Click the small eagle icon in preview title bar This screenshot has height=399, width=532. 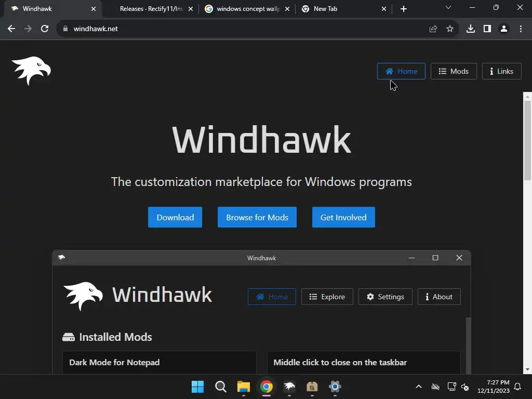click(61, 258)
